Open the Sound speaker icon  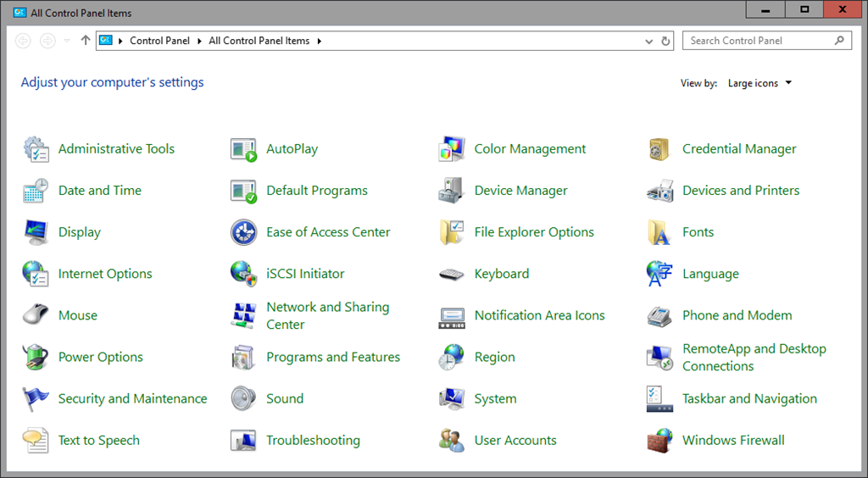[243, 398]
